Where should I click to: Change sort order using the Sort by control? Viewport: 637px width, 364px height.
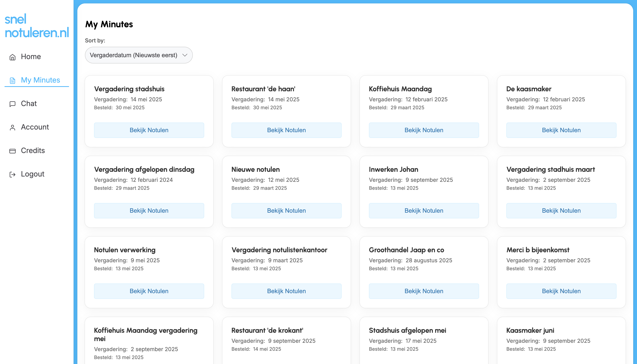click(139, 55)
